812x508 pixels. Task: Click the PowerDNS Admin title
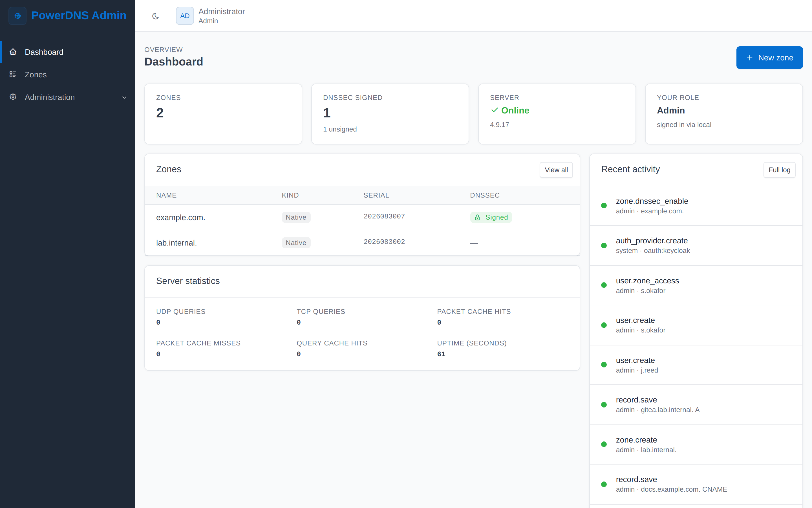(x=79, y=16)
